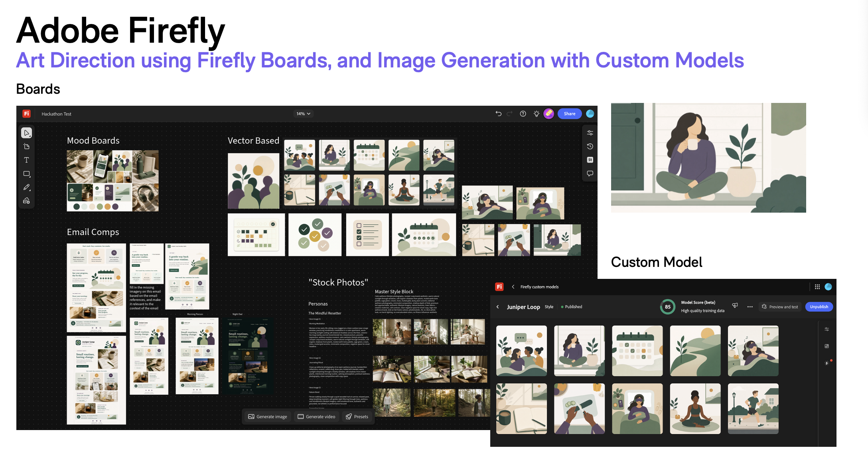Click the "Custom Model" slide heading
The height and width of the screenshot is (454, 868).
657,262
